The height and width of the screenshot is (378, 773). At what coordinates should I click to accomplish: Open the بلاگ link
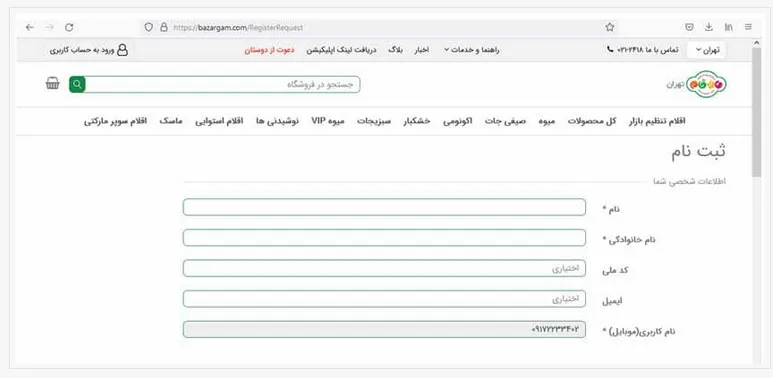tap(395, 50)
